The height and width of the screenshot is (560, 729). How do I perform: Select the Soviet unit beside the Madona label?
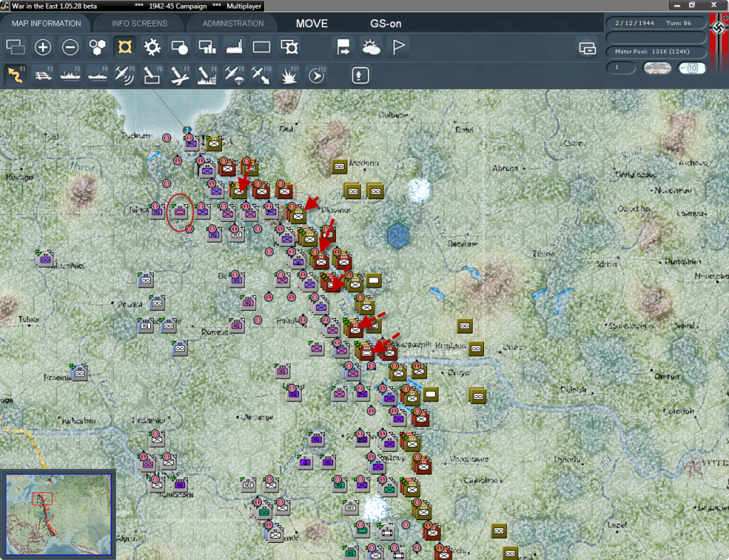click(340, 167)
